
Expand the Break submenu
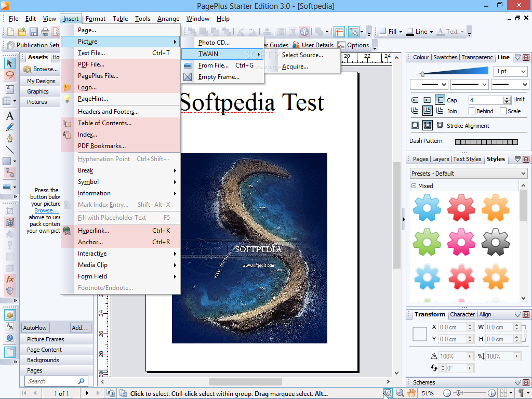click(x=120, y=170)
